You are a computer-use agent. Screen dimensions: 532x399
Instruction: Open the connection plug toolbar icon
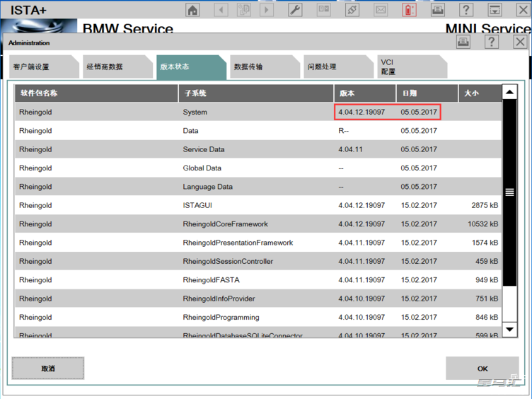point(352,10)
